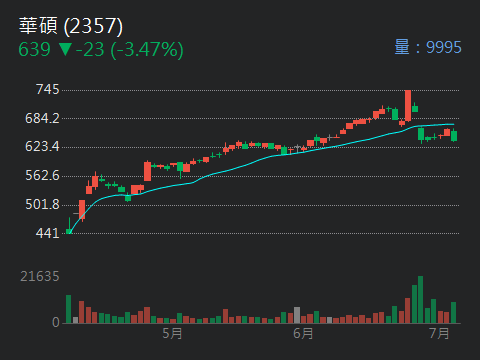This screenshot has width=480, height=360.
Task: Click the 441 price axis label
Action: point(48,233)
